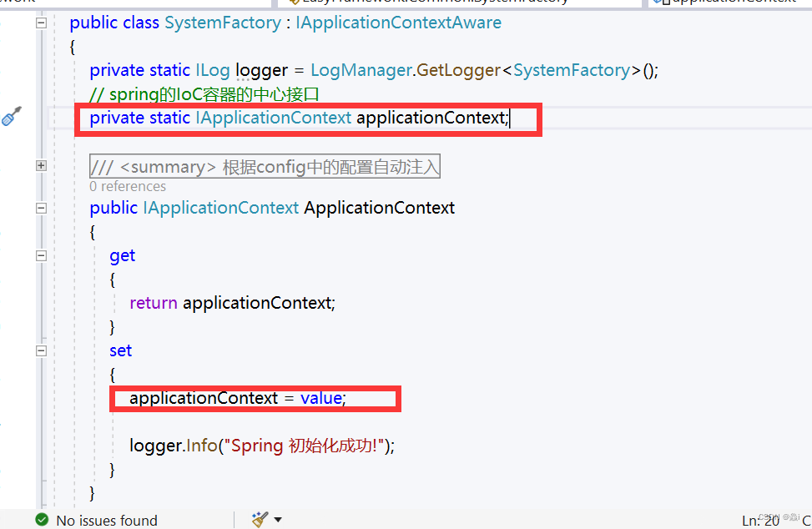Screen dimensions: 812x529
Task: Collapse the SystemFactory class outline
Action: (41, 23)
